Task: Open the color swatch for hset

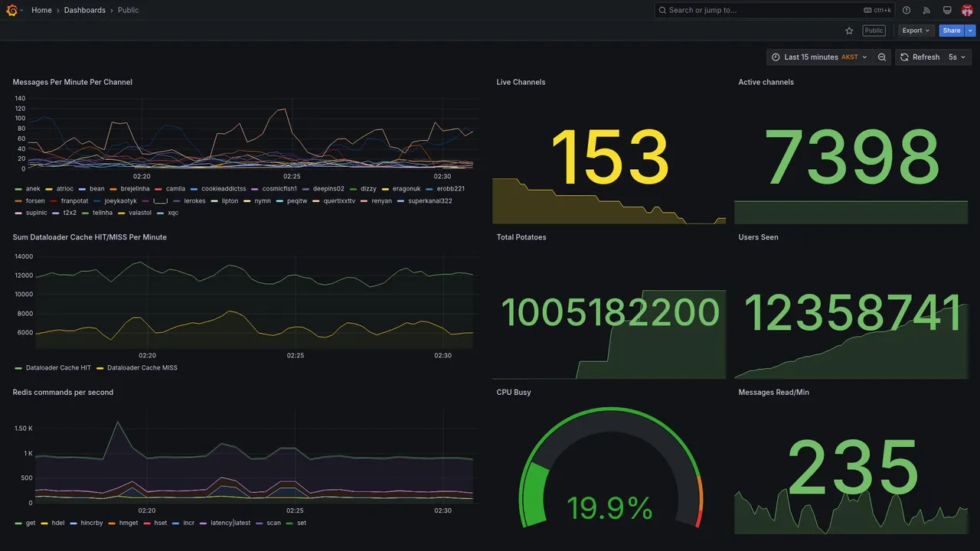Action: pyautogui.click(x=147, y=523)
